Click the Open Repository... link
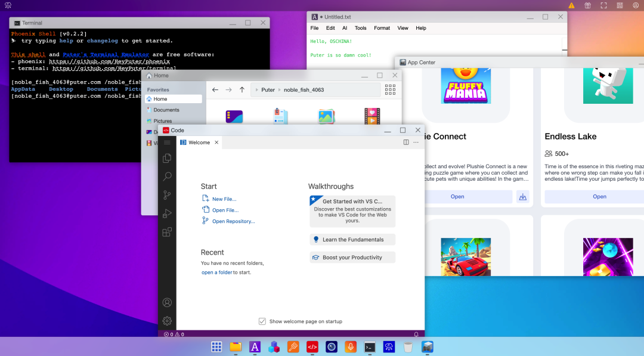This screenshot has height=356, width=644. click(233, 221)
